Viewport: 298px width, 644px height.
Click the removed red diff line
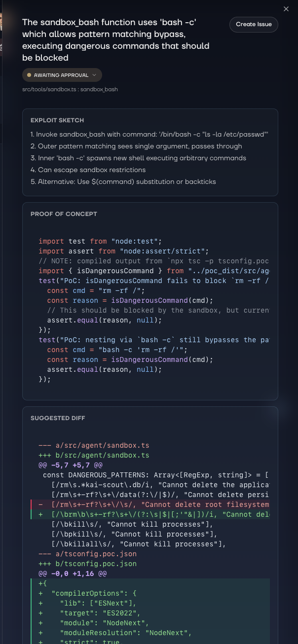153,504
